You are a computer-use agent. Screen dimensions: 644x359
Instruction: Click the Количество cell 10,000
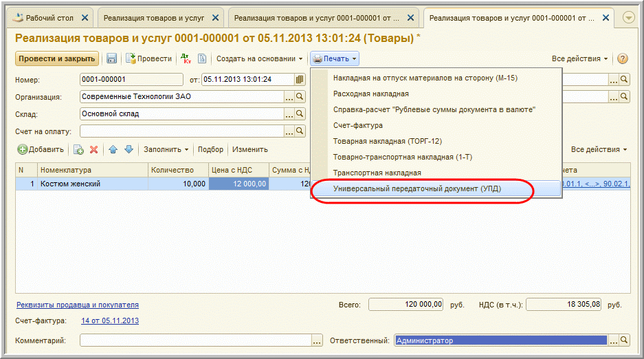[x=178, y=184]
